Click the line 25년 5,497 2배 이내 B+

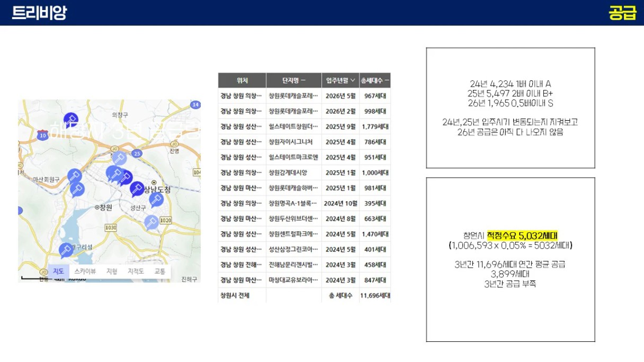coord(511,94)
